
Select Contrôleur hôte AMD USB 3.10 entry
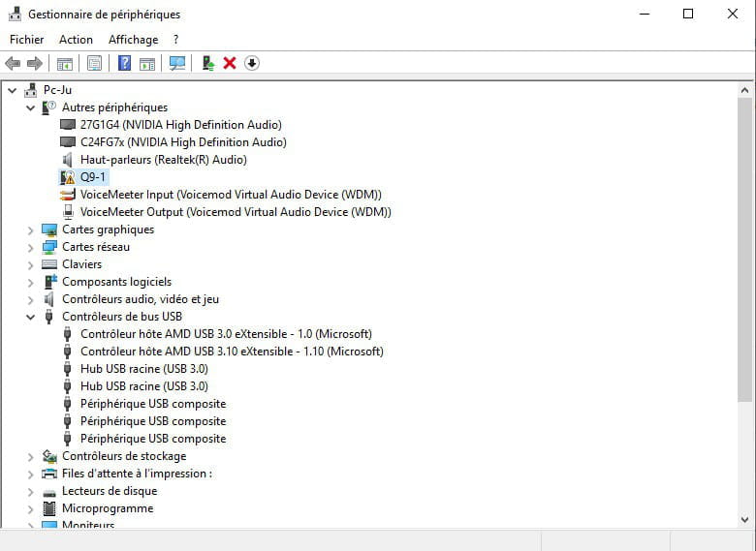[x=231, y=352]
